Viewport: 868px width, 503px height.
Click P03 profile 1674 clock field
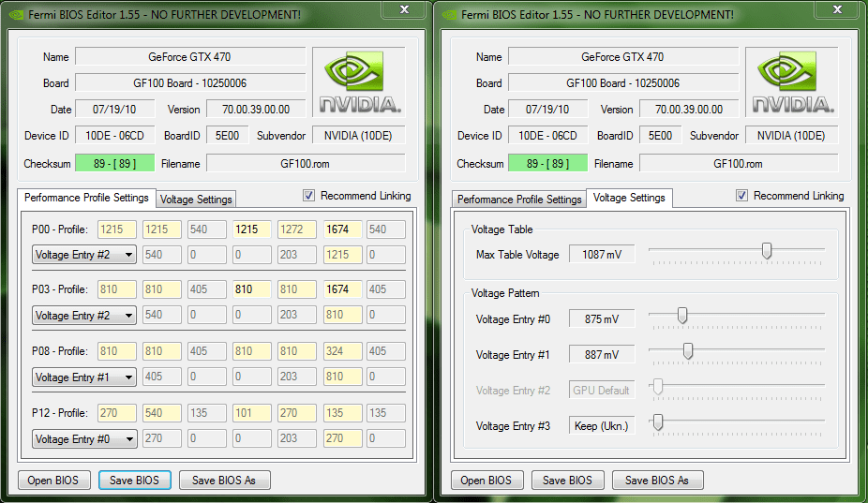point(342,288)
